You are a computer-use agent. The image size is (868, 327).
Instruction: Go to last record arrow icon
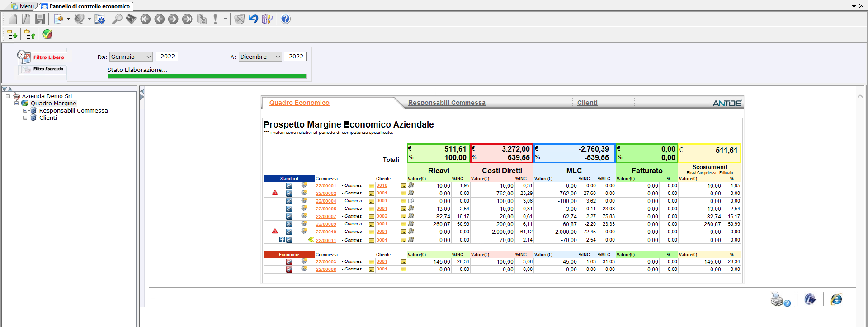(187, 19)
